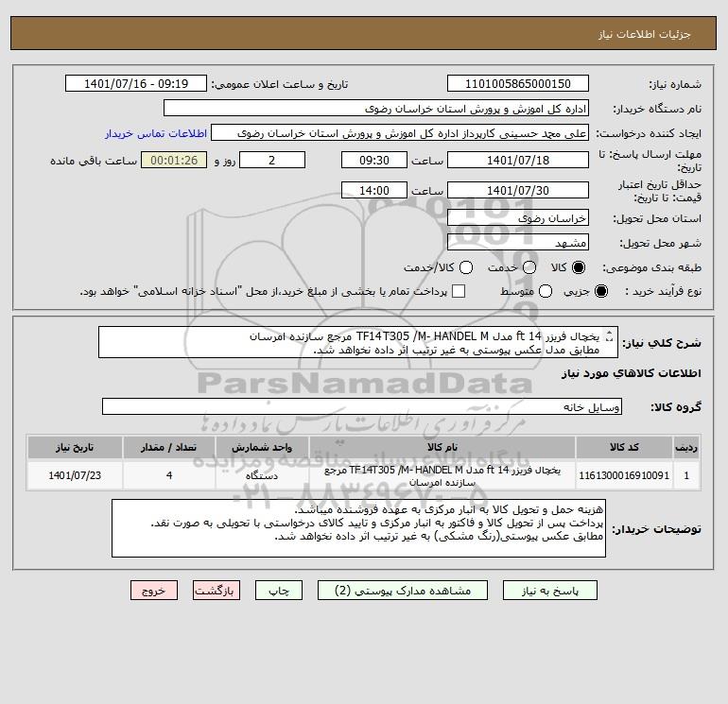
Task: Click the remaining time field 00:01:26
Action: 174,160
